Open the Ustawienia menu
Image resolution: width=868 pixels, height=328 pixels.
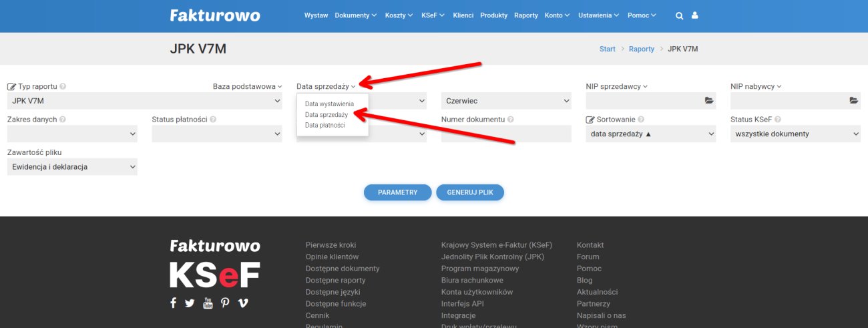click(x=599, y=15)
